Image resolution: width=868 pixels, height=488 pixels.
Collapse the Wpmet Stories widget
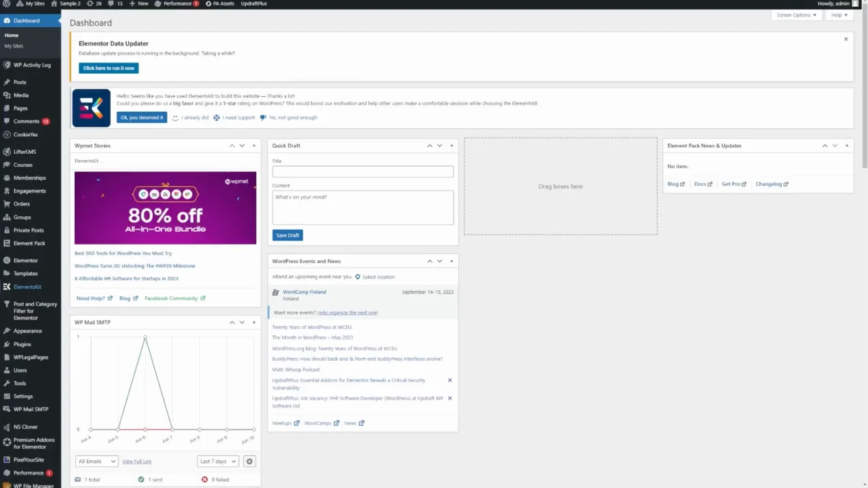(x=254, y=146)
